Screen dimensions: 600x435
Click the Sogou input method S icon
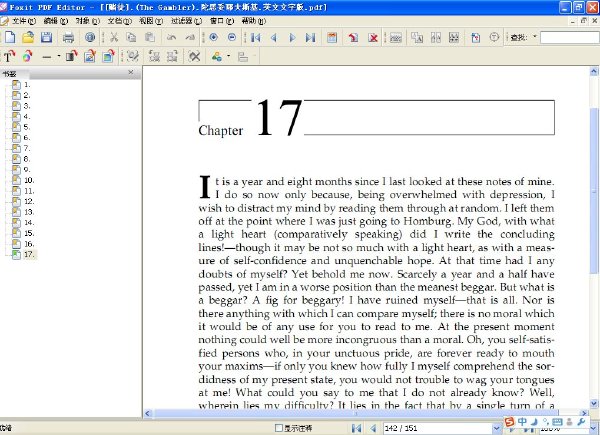(509, 422)
